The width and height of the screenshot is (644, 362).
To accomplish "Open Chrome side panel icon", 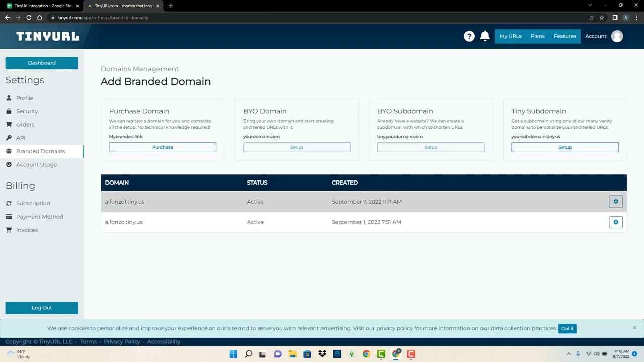I will tap(615, 18).
